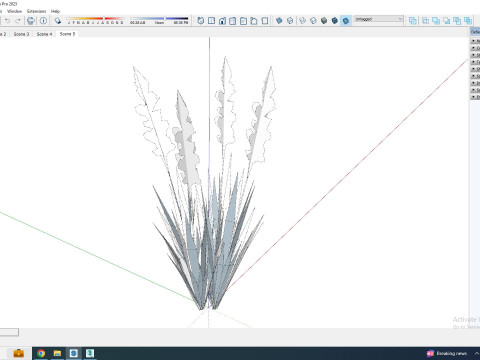480x360 pixels.
Task: Click the Print icon
Action: pyautogui.click(x=31, y=21)
